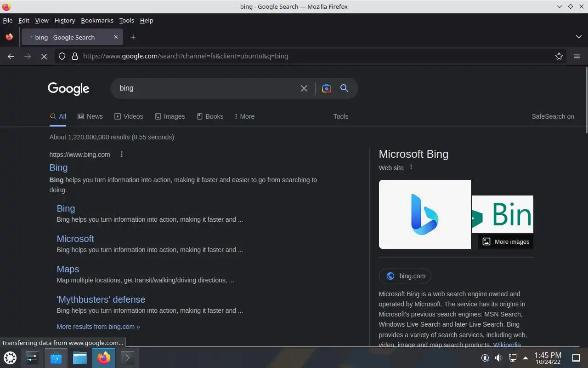Expand hidden system tray icons
Viewport: 588px width, 368px height.
pyautogui.click(x=525, y=357)
